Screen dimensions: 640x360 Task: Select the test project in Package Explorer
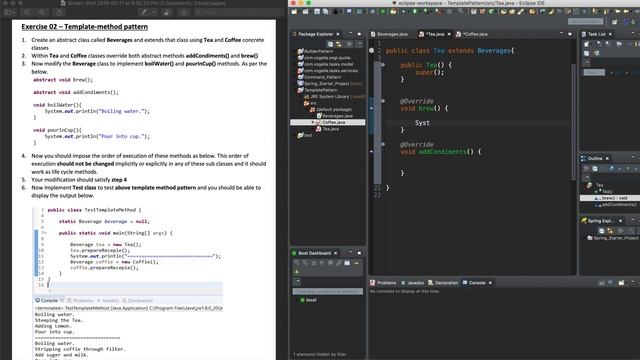pyautogui.click(x=305, y=135)
